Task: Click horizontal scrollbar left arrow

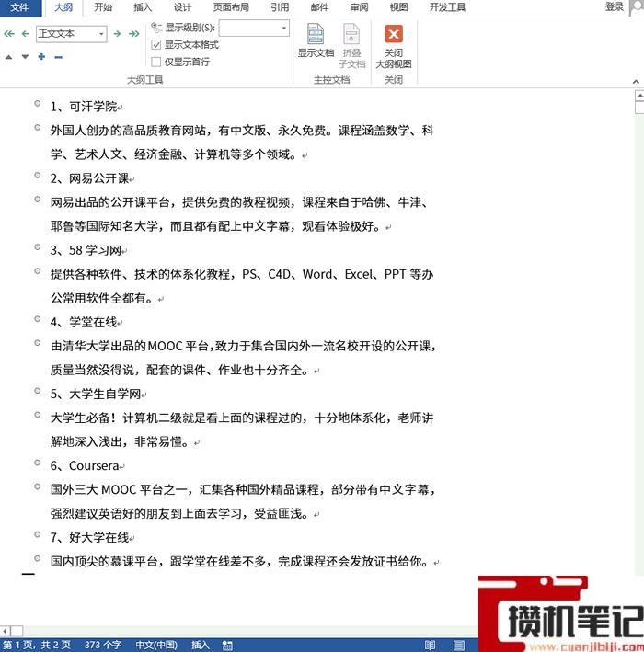Action: pos(5,631)
